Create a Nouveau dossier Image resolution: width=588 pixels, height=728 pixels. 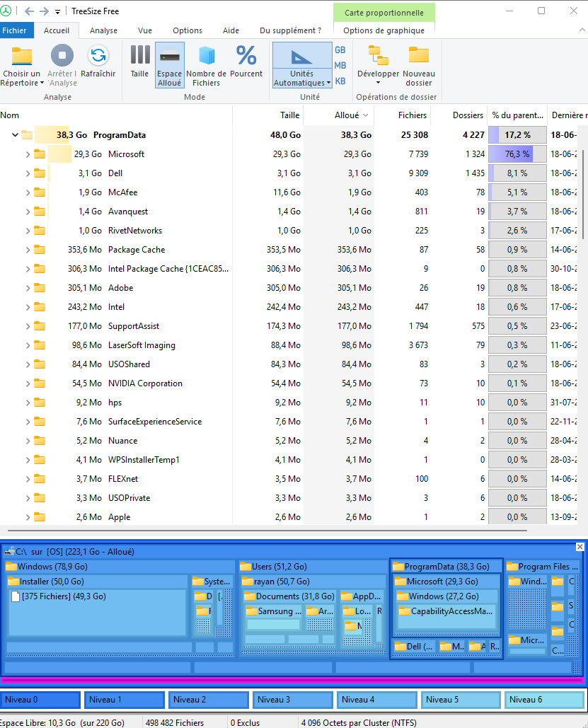[419, 65]
